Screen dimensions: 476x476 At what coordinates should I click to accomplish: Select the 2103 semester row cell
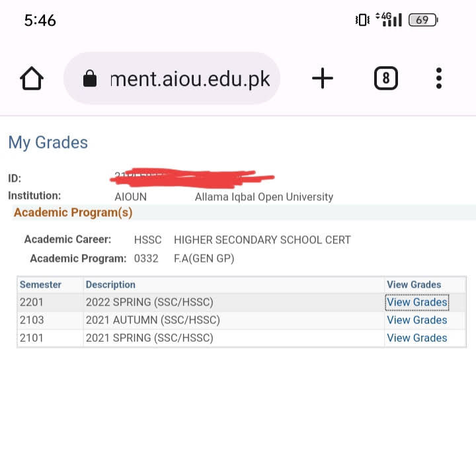(31, 320)
